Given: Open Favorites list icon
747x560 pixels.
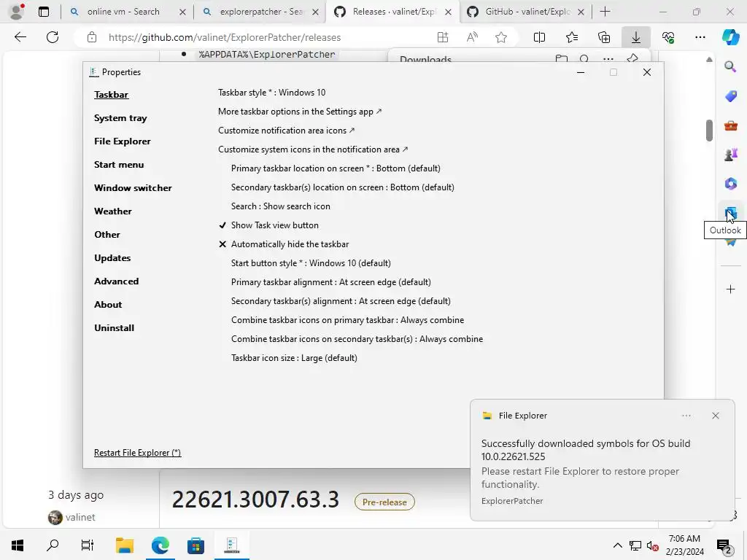Looking at the screenshot, I should (x=572, y=37).
